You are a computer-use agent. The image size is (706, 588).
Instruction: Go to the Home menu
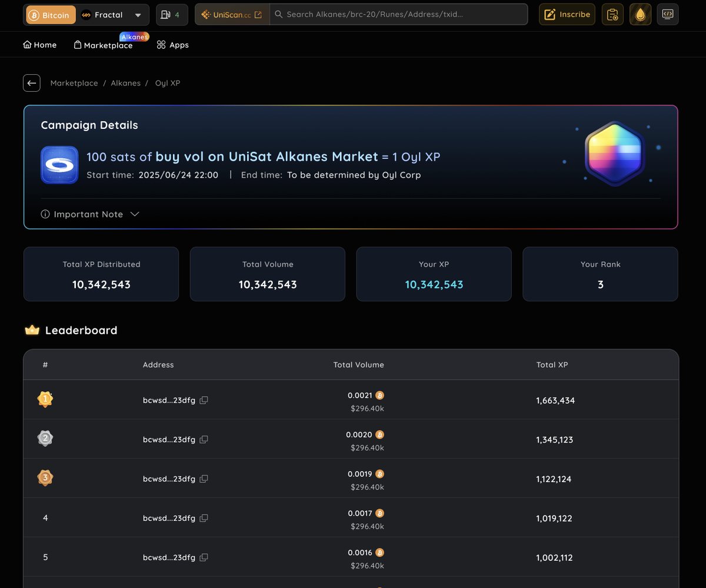(x=40, y=45)
